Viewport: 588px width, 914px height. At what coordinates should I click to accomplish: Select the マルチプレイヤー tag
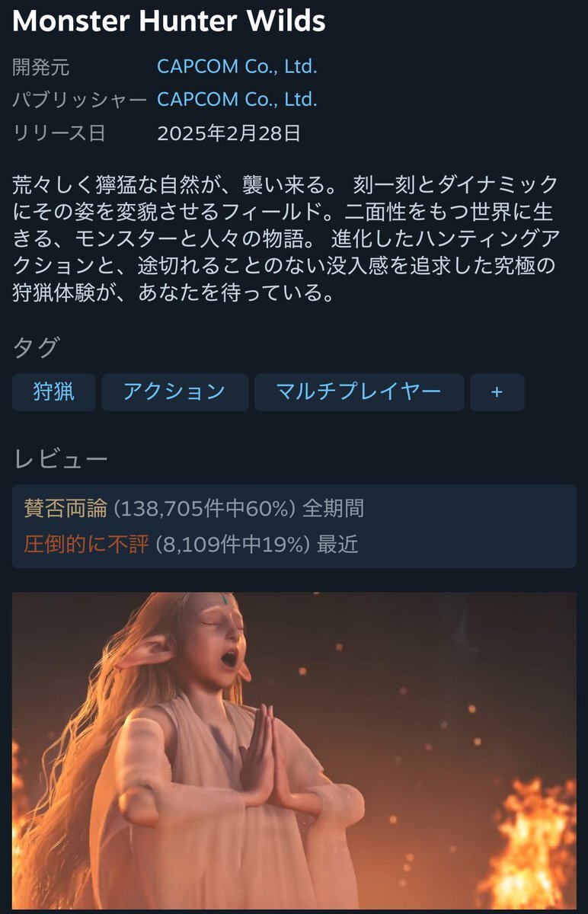click(360, 392)
